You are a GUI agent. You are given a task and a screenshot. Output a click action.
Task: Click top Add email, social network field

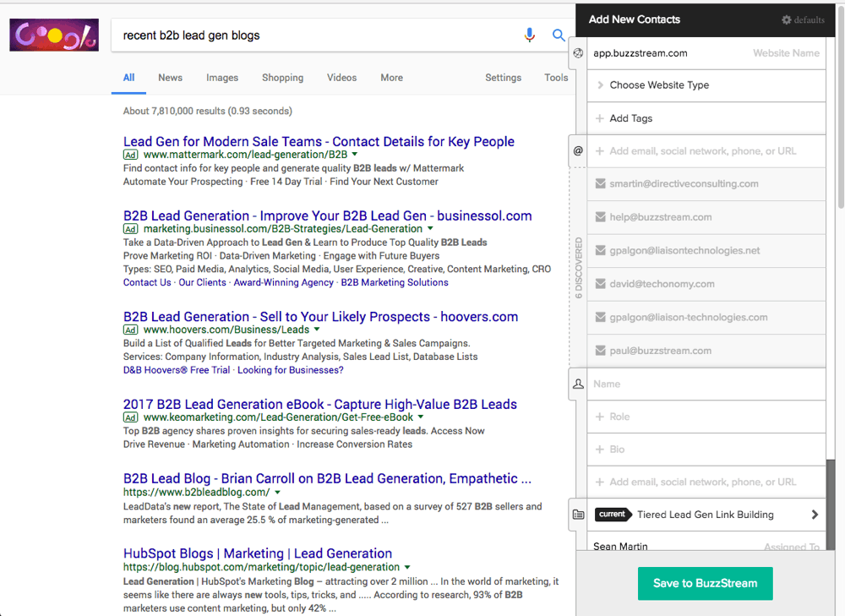coord(706,151)
